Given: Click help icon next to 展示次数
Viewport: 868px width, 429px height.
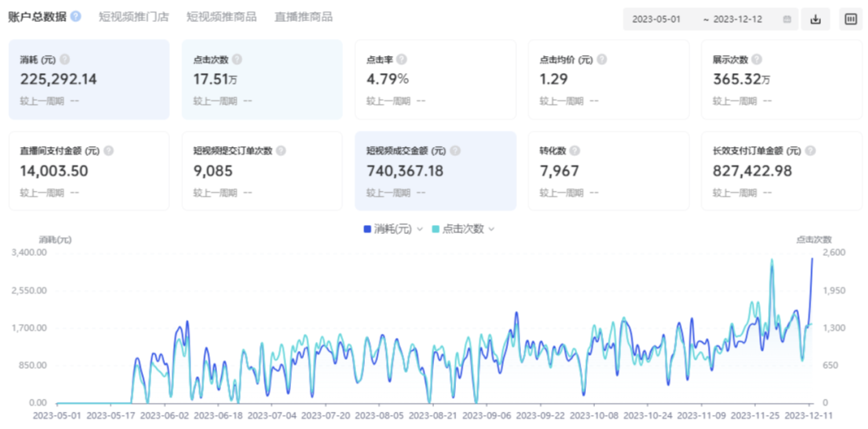Looking at the screenshot, I should 757,59.
